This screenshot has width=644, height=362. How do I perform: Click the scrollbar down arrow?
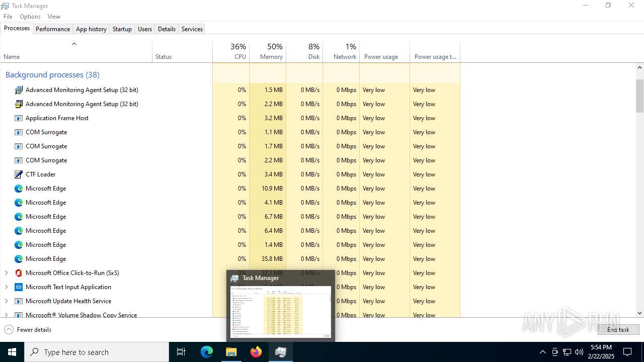coord(640,313)
